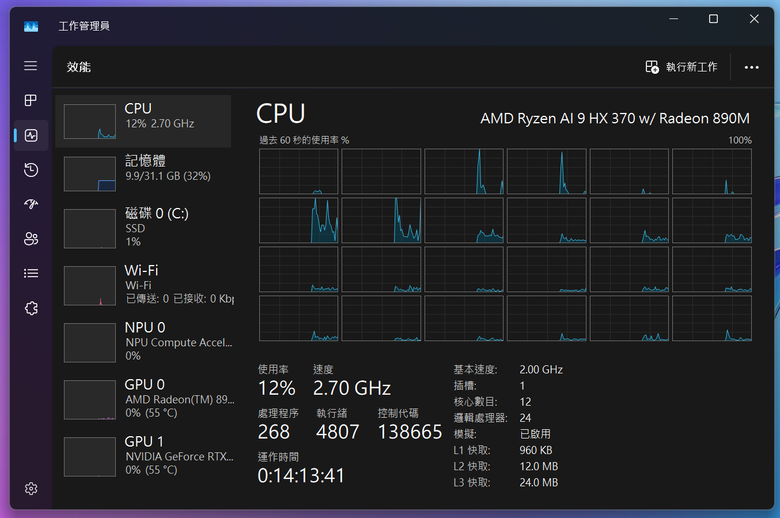Click the Wi-Fi mini graph thumbnail
The width and height of the screenshot is (780, 518).
pos(90,286)
